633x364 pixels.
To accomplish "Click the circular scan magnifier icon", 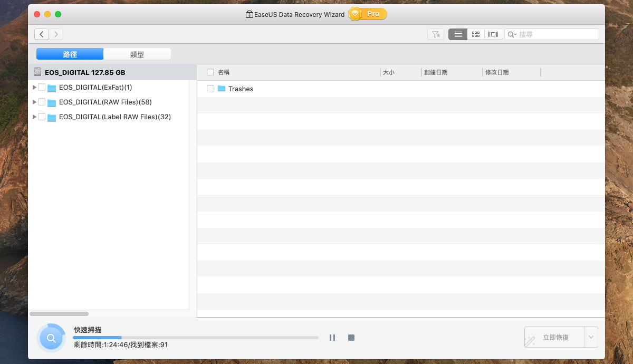I will coord(51,338).
